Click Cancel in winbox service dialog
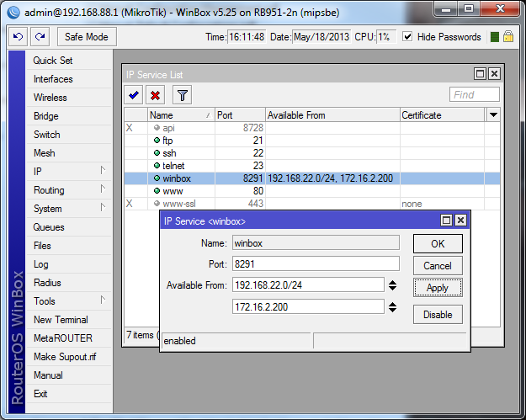This screenshot has height=420, width=526. (x=438, y=266)
